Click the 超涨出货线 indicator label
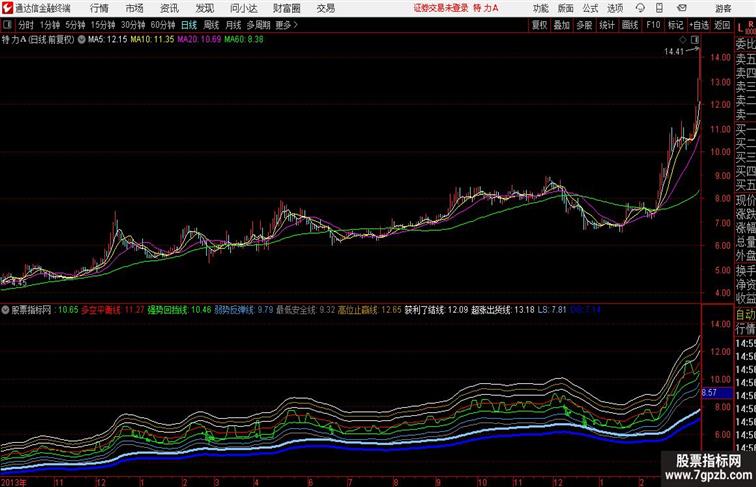 tap(491, 310)
